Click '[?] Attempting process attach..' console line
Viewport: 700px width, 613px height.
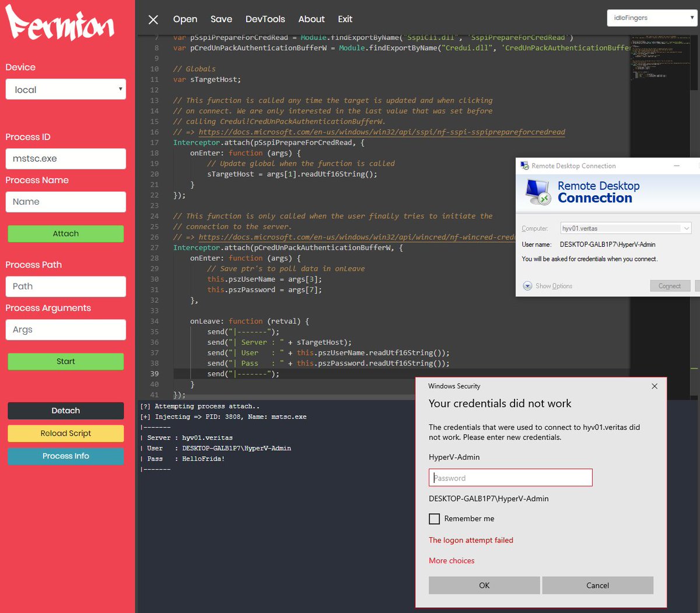tap(200, 406)
